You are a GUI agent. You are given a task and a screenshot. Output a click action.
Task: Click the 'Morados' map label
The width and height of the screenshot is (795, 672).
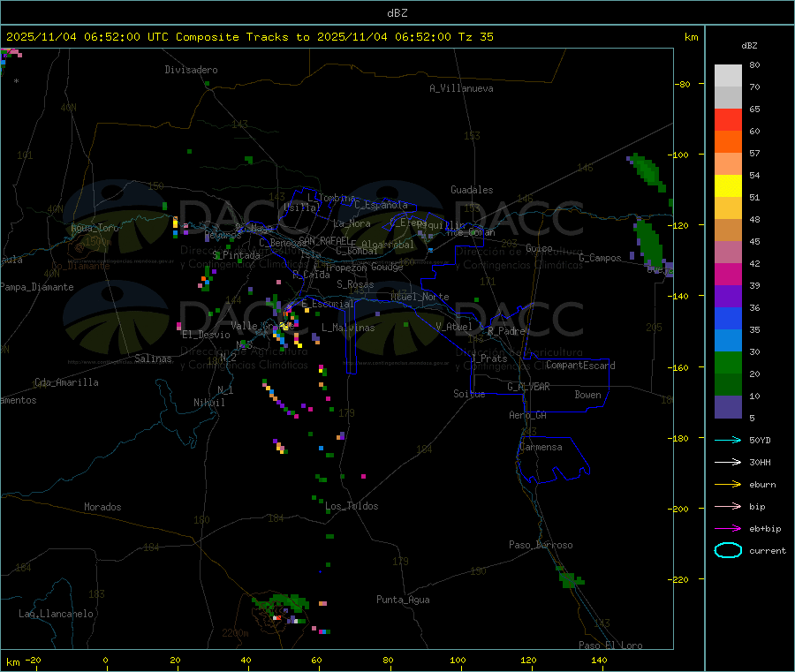pos(102,507)
